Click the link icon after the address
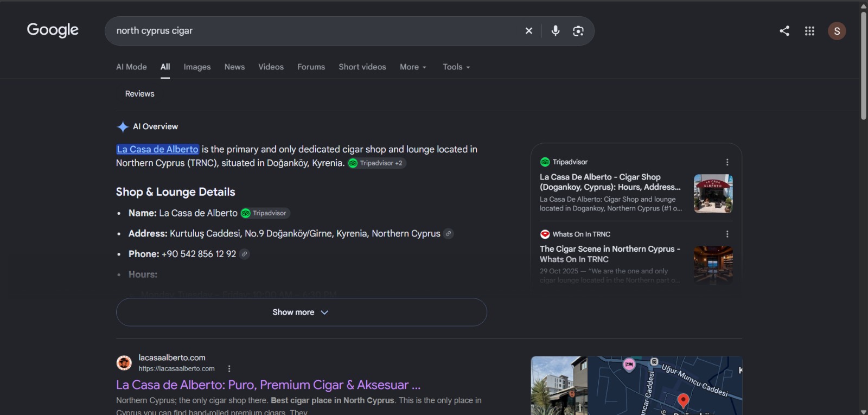 (x=449, y=234)
